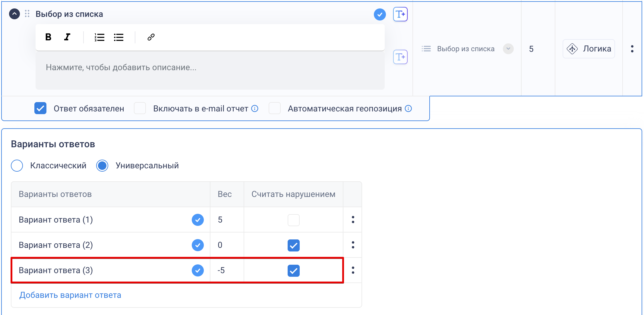Mark 'Вариант ответа (1)' as violation
644x315 pixels.
point(293,220)
